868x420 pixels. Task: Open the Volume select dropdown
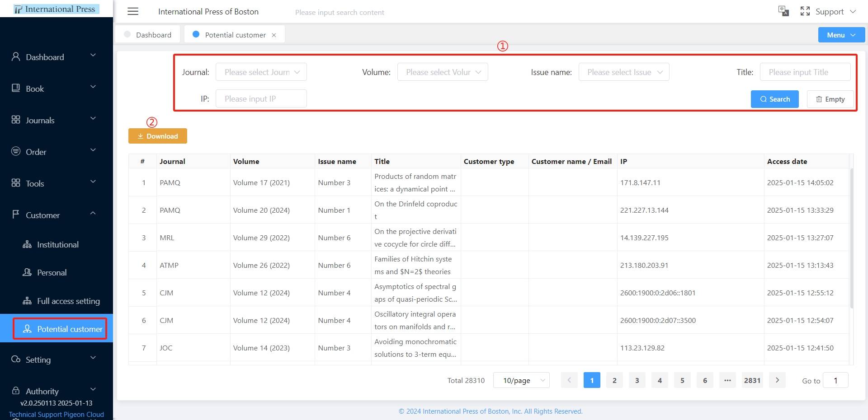(443, 72)
